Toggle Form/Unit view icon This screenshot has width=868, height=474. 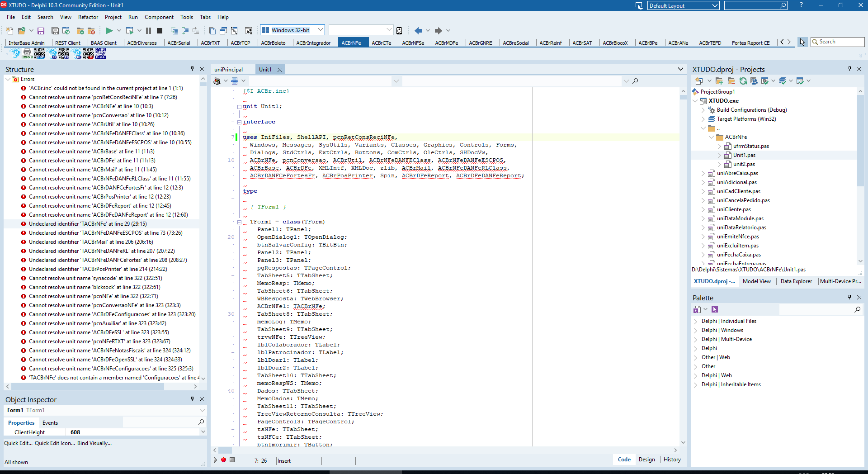(234, 31)
